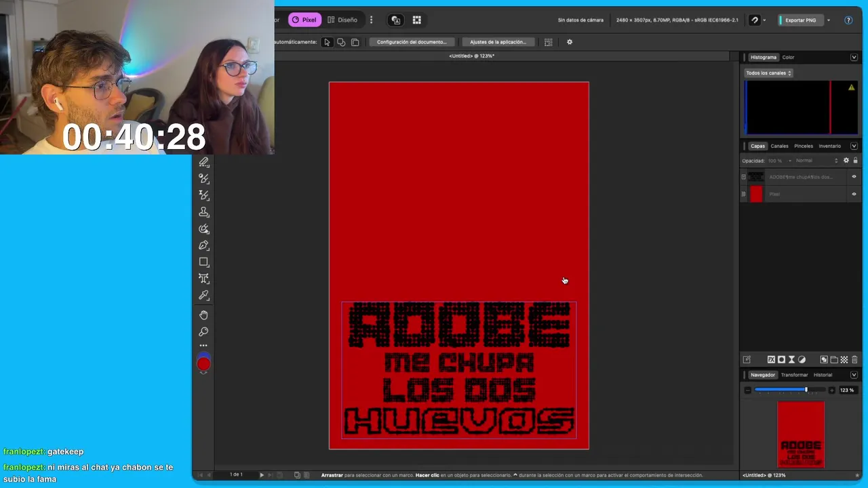
Task: Click the duplicate layer squares icon
Action: coord(824,360)
